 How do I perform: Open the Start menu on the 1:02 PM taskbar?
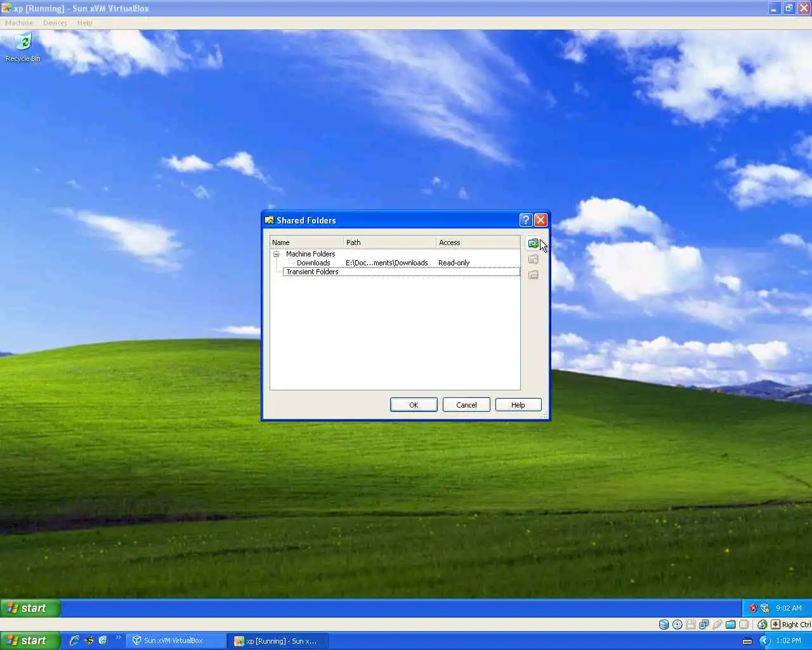(30, 640)
